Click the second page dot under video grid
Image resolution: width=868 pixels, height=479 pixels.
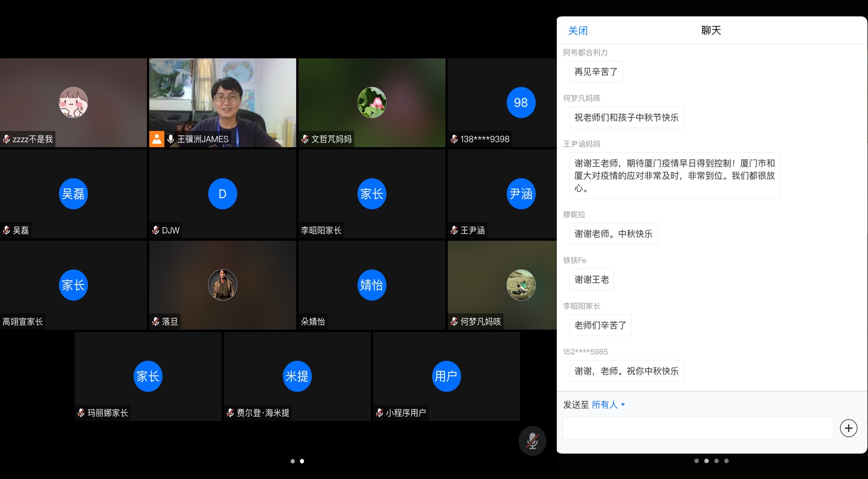(x=302, y=461)
